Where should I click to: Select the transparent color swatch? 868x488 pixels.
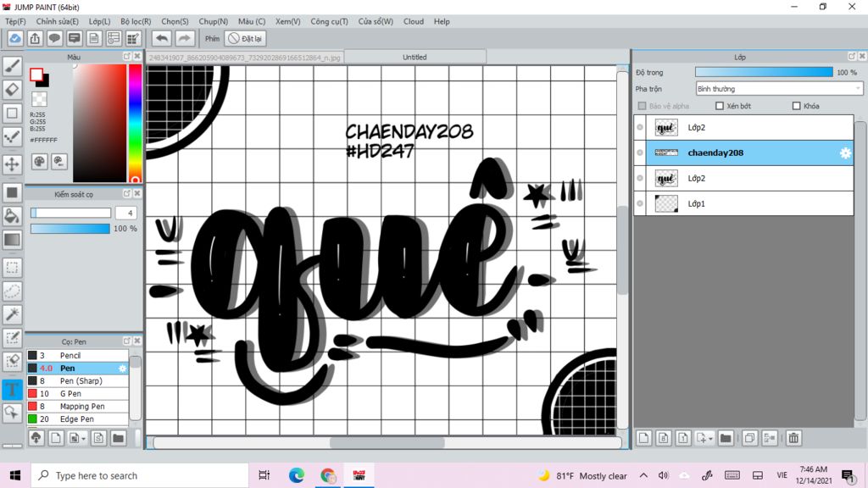pos(39,99)
